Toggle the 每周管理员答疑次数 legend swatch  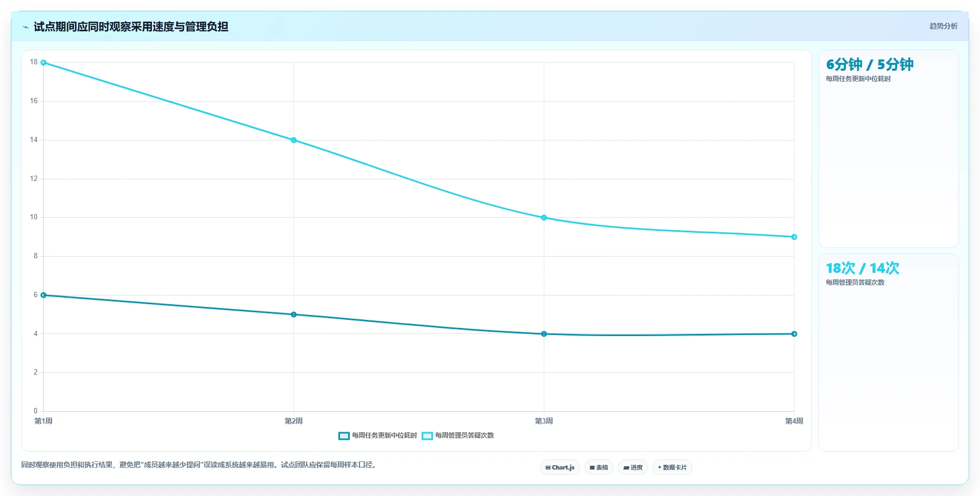coord(427,436)
